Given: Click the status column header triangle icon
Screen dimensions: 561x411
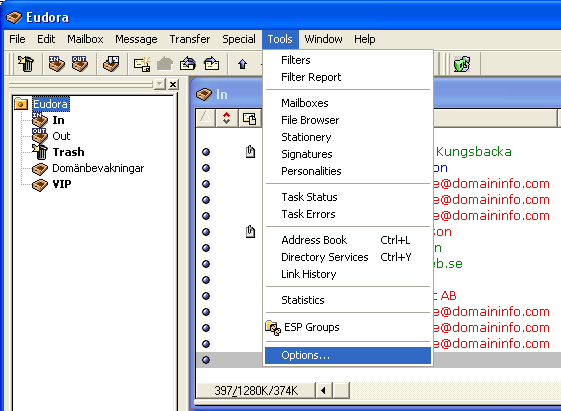Looking at the screenshot, I should pos(205,118).
